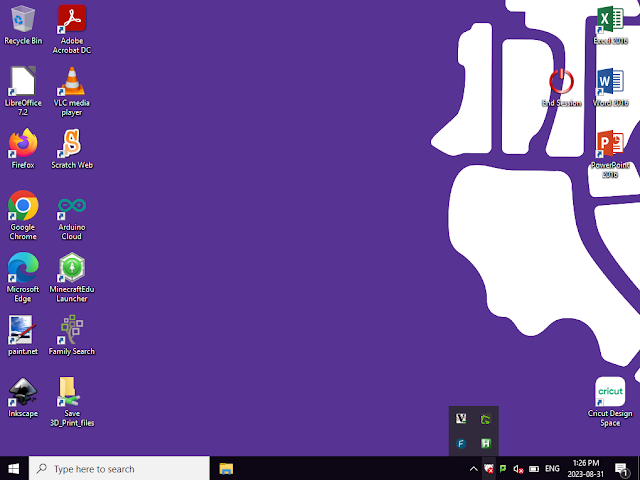Launch VLC media player shortcut

click(72, 91)
